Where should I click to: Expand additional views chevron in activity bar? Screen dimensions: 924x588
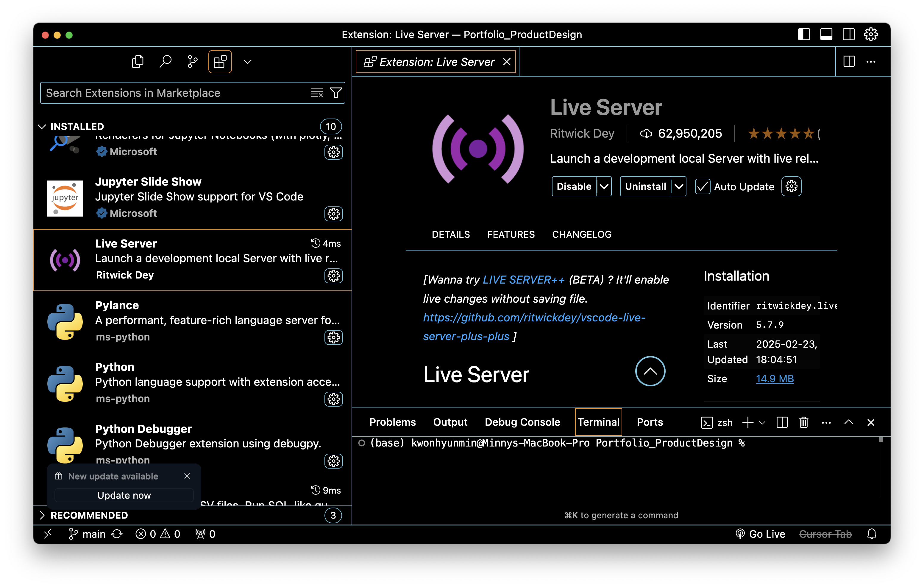click(x=247, y=62)
